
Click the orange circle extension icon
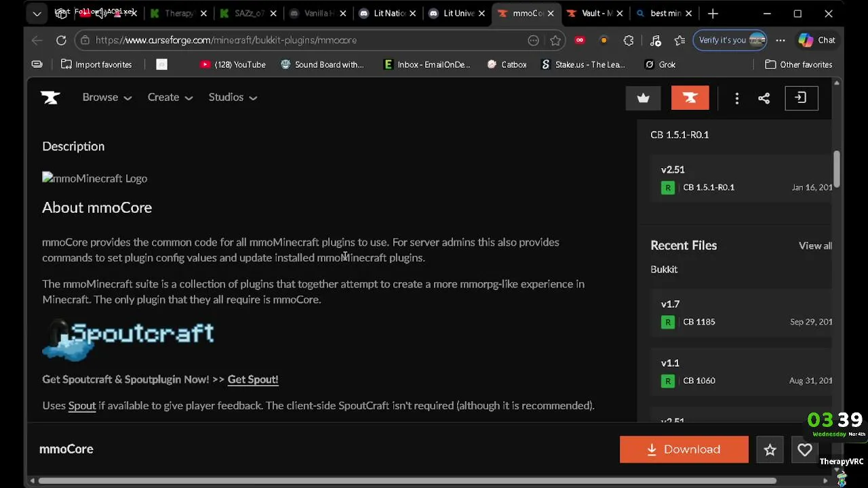click(x=604, y=40)
